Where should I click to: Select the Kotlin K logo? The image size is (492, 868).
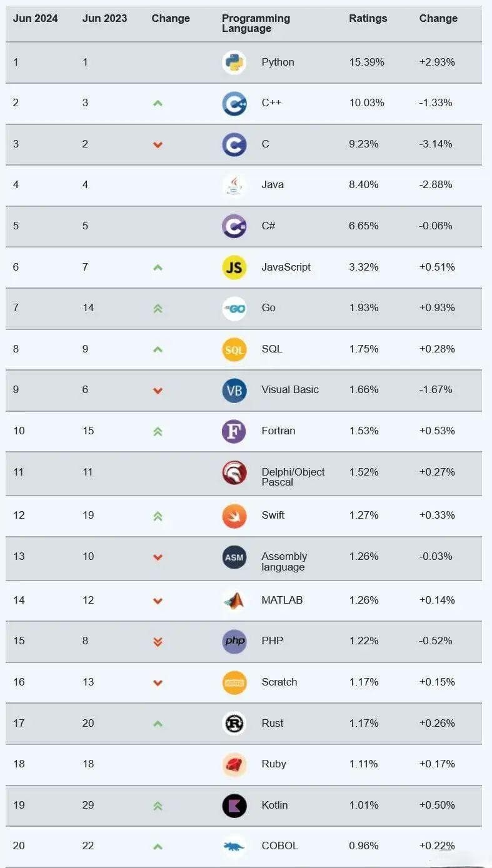234,805
